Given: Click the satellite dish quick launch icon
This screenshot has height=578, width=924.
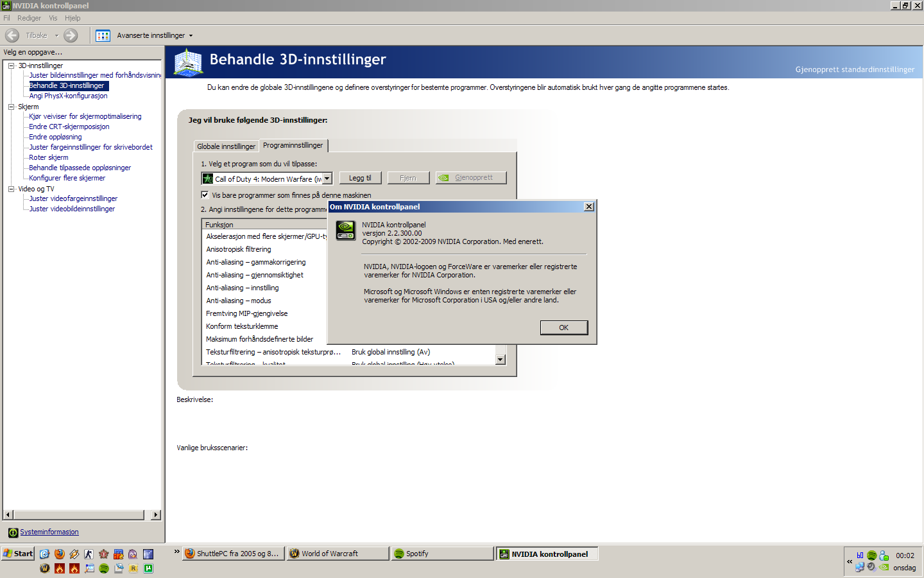Looking at the screenshot, I should click(x=119, y=568).
